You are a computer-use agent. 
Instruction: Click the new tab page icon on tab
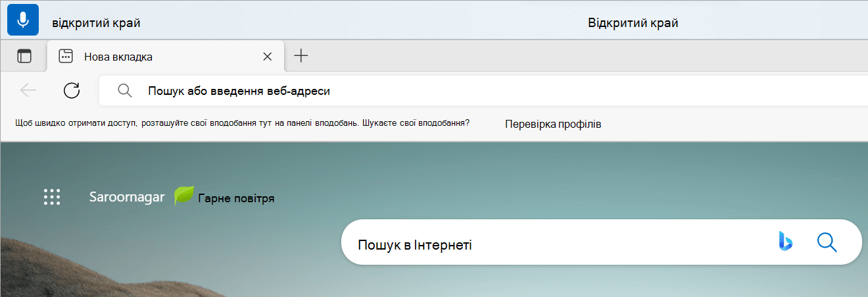[x=65, y=57]
